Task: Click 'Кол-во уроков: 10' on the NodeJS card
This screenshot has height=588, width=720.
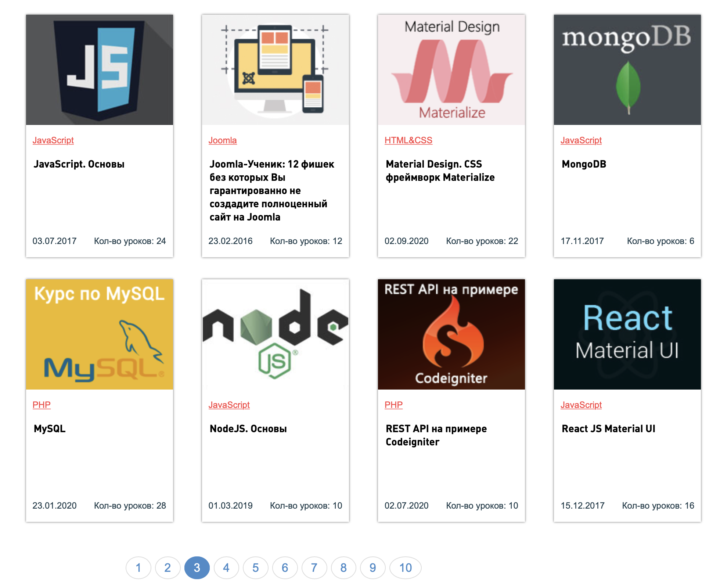Action: coord(306,506)
